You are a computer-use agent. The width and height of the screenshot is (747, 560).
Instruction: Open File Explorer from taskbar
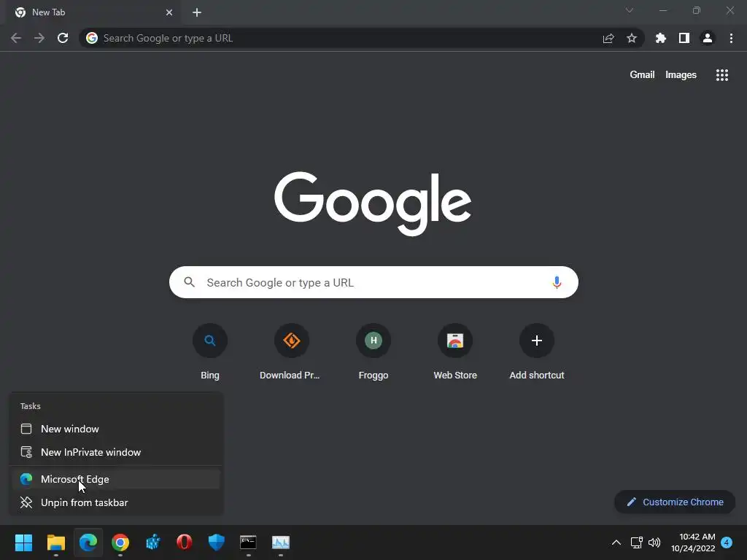pyautogui.click(x=56, y=542)
